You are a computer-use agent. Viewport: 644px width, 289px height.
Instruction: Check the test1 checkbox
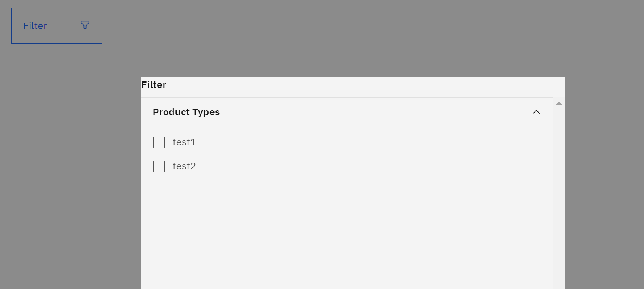159,142
